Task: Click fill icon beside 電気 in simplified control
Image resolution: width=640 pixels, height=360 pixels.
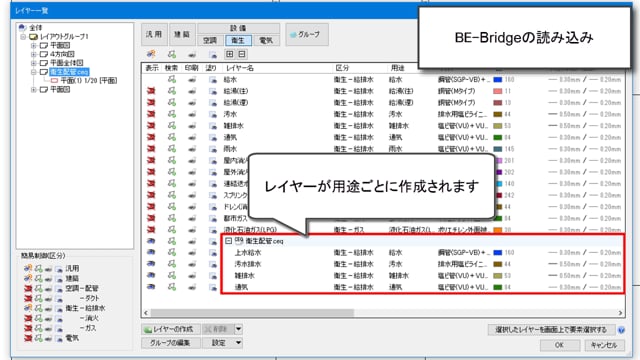Action: tap(59, 338)
